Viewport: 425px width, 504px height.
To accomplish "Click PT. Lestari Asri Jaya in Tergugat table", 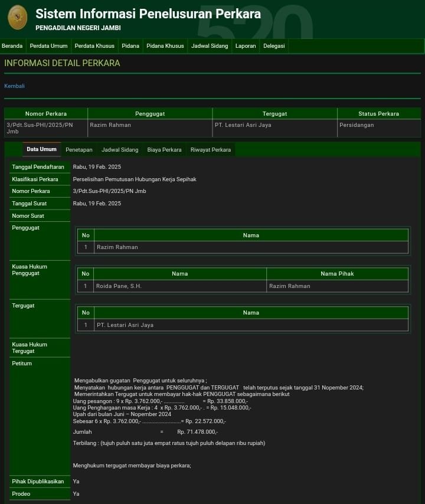I will coord(125,325).
